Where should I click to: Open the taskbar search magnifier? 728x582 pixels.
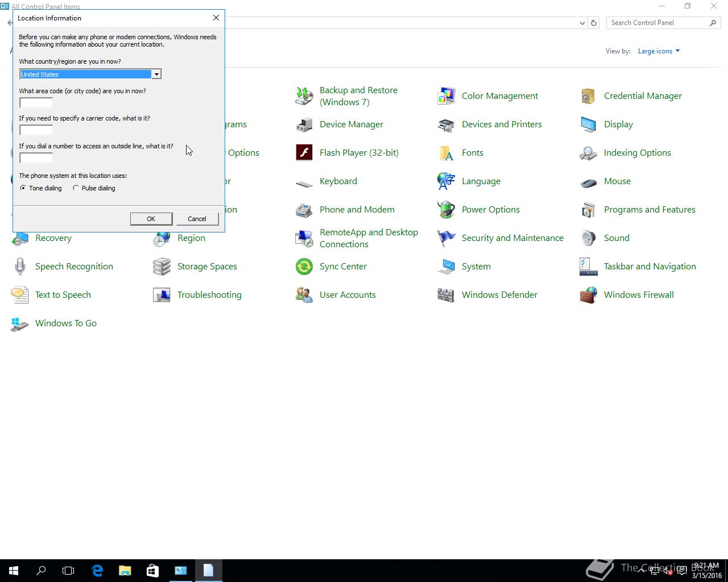tap(41, 571)
